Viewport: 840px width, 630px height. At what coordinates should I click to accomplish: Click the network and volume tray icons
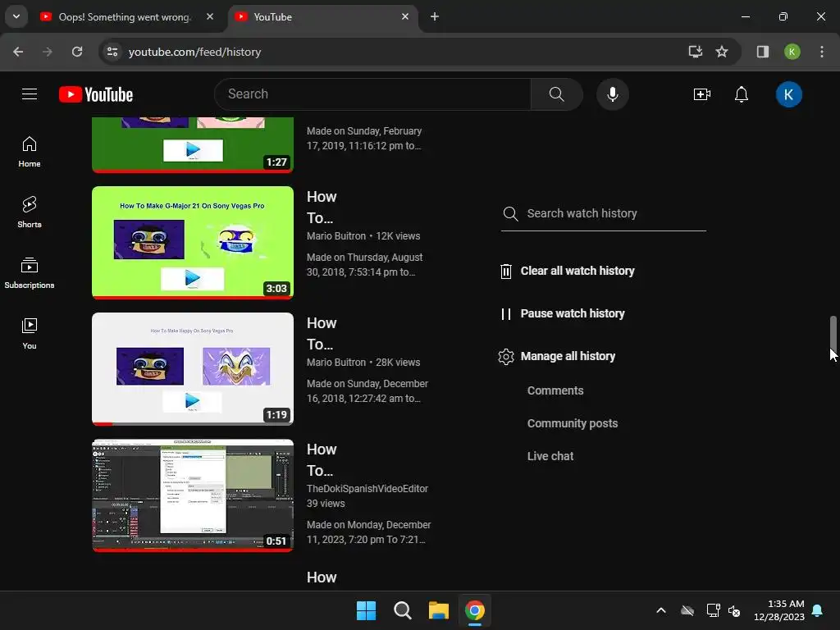[724, 610]
